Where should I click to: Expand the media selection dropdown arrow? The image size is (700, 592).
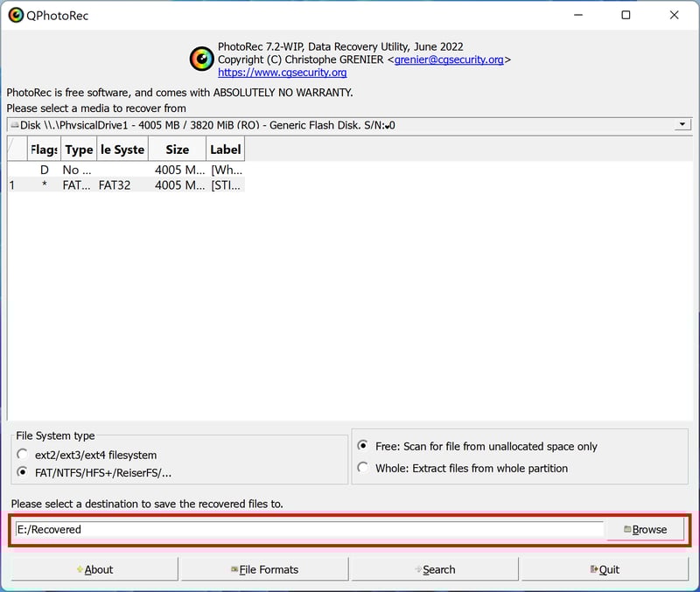682,125
